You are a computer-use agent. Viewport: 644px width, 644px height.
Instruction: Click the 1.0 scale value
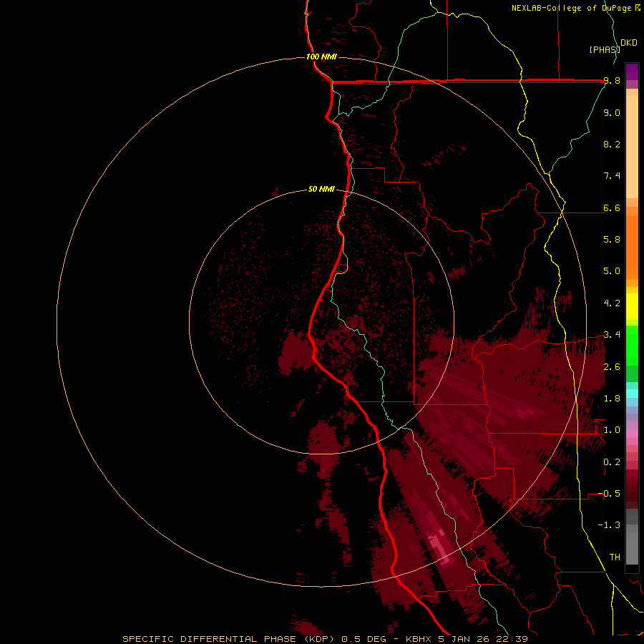click(612, 430)
